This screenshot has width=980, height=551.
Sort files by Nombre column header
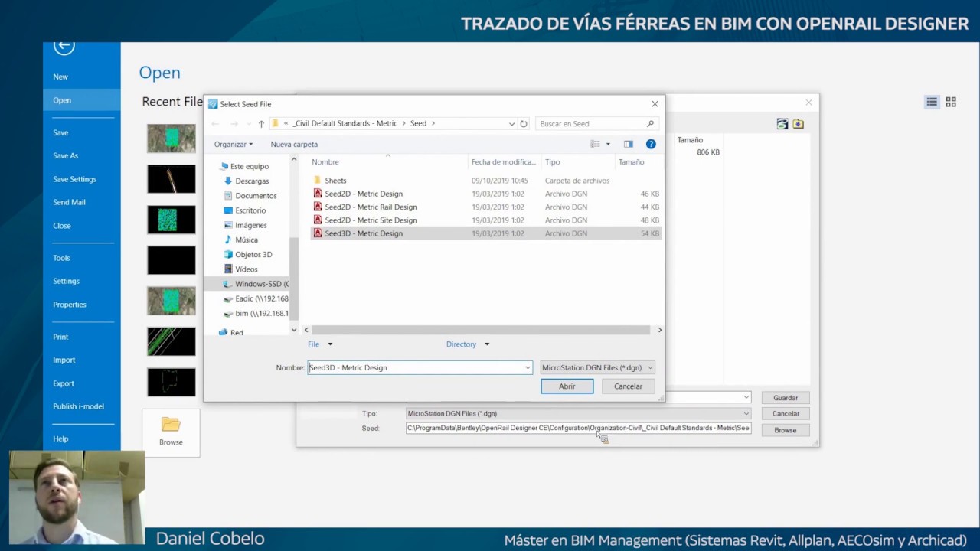pos(388,162)
